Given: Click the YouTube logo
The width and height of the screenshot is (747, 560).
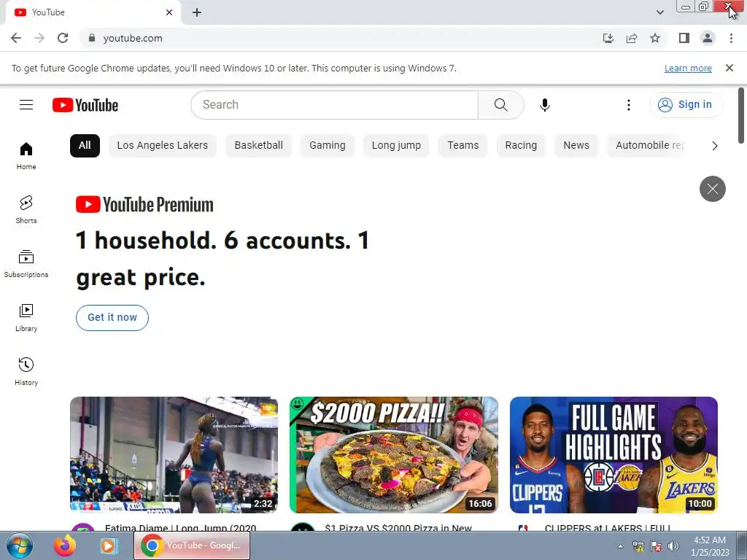Looking at the screenshot, I should pos(85,105).
